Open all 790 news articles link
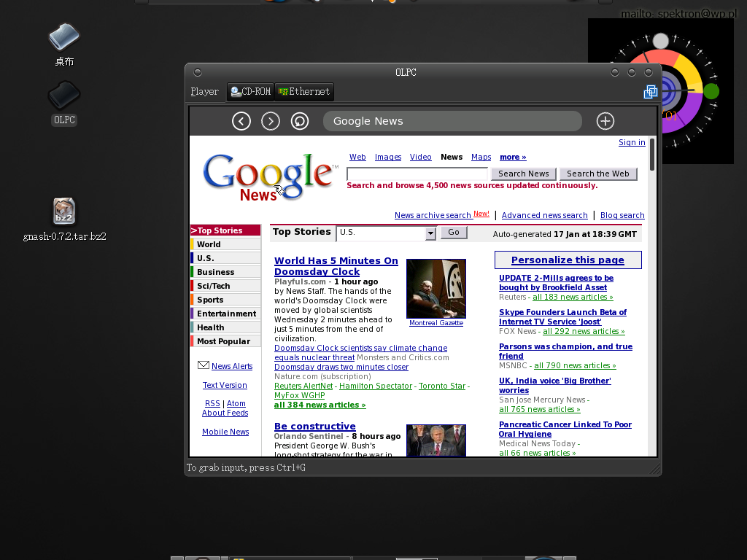Viewport: 747px width, 560px height. tap(575, 366)
